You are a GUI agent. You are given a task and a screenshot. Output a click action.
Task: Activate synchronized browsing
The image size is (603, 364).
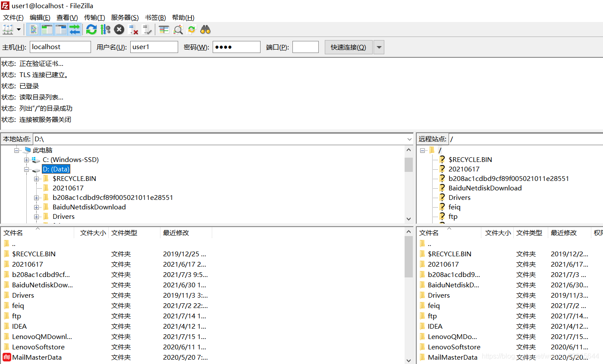tap(192, 29)
